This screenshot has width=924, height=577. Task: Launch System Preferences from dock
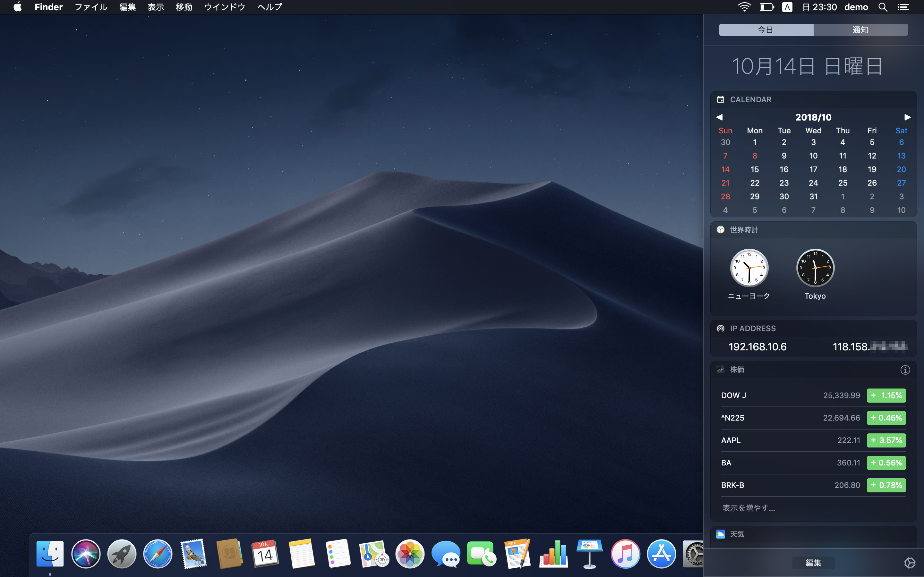click(695, 554)
